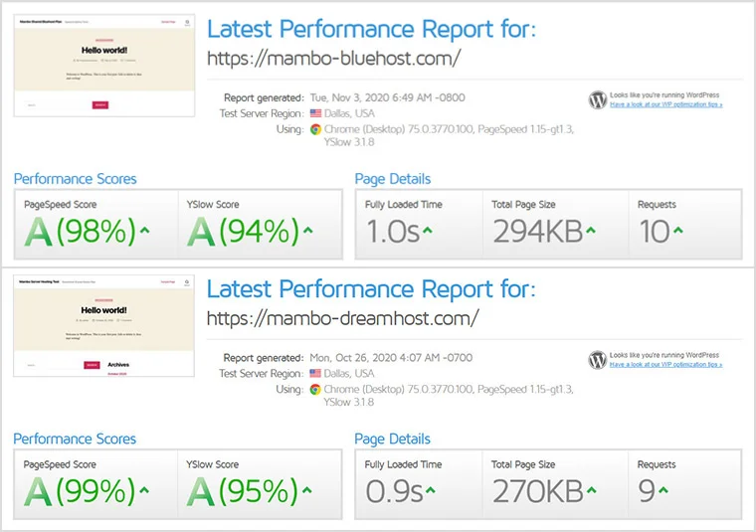Viewport: 756px width, 532px height.
Task: Click the Chrome icon in dreamhost report
Action: tap(315, 390)
